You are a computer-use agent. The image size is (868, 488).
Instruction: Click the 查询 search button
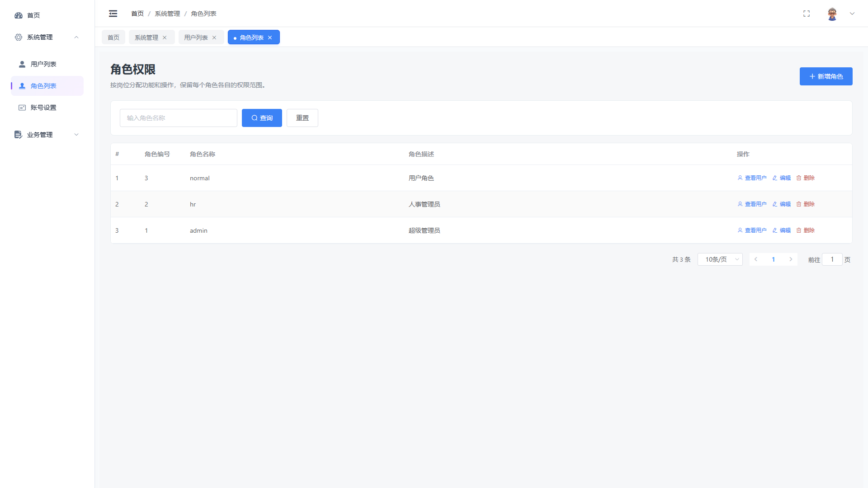coord(262,118)
